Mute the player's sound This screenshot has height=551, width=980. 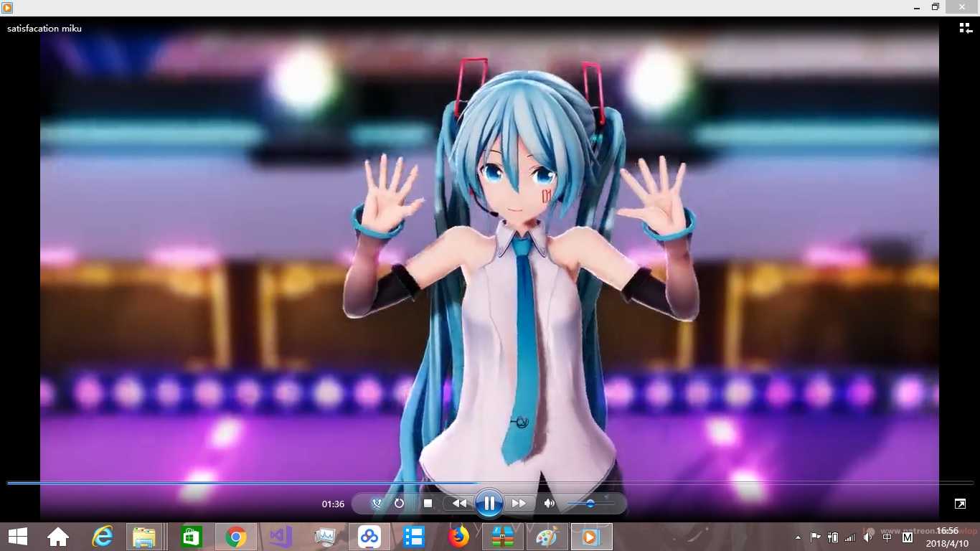pyautogui.click(x=550, y=504)
